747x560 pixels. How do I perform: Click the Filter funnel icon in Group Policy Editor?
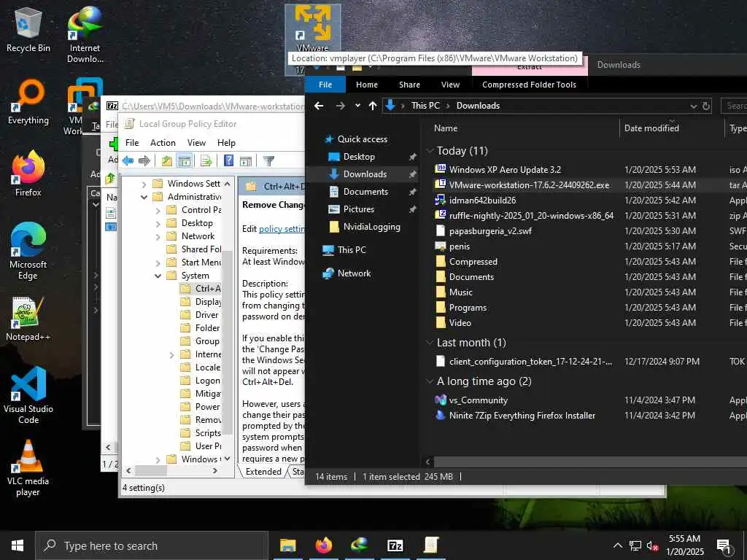(268, 161)
